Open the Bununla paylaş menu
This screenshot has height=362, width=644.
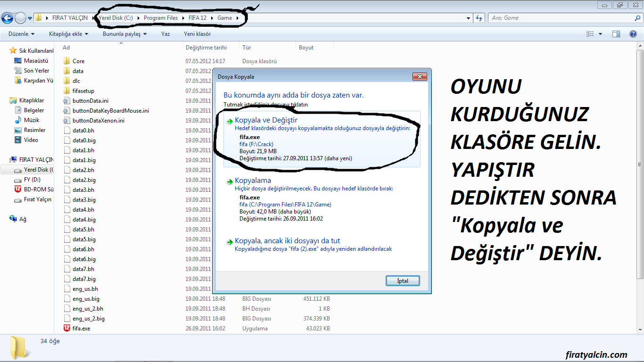pos(124,34)
